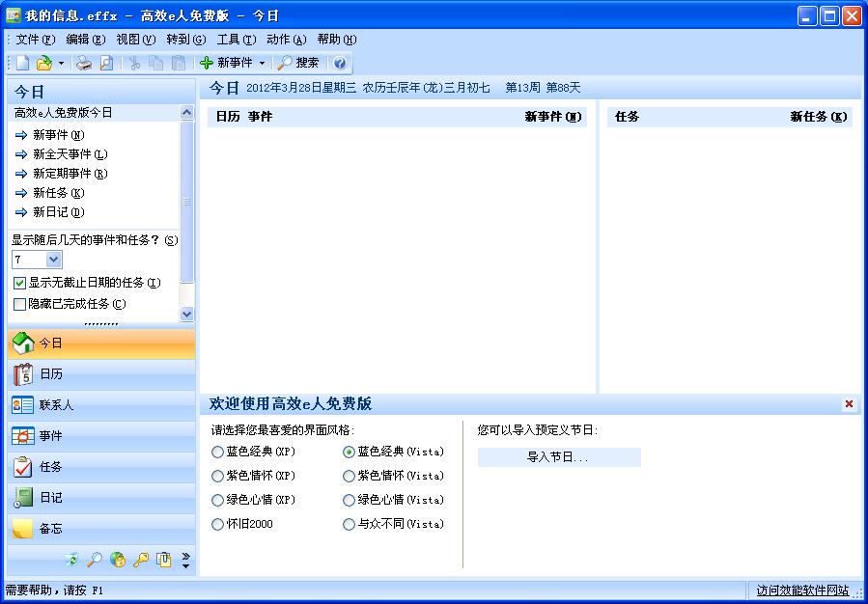Screen dimensions: 868x604
Task: Open the days-count dropdown showing 7
Action: (54, 260)
